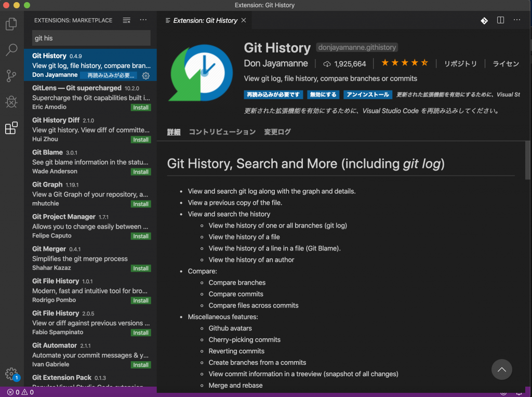Click the Git source control icon in editor toolbar
This screenshot has height=397, width=532.
coord(484,20)
